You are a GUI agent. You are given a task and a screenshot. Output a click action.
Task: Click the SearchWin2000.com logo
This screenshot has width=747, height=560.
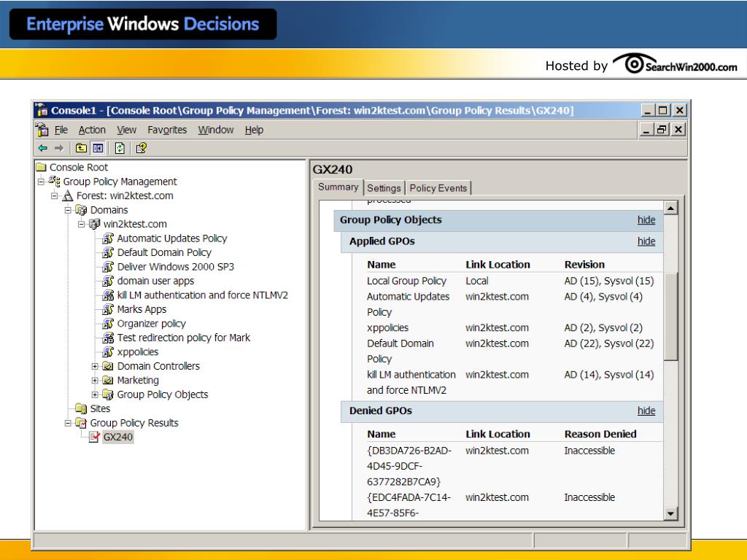pos(675,64)
